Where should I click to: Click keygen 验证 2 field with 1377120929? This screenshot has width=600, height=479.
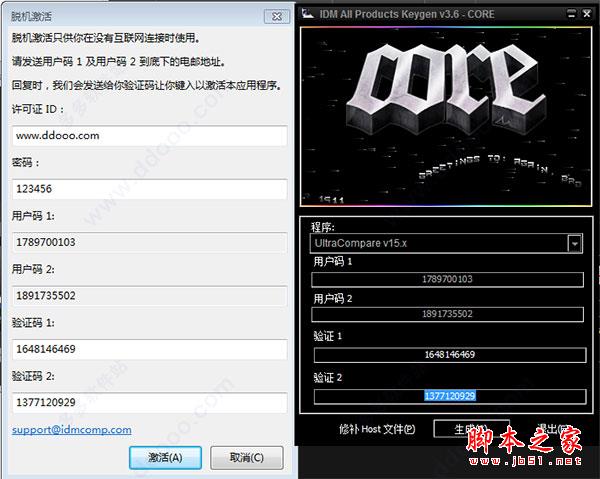[450, 396]
